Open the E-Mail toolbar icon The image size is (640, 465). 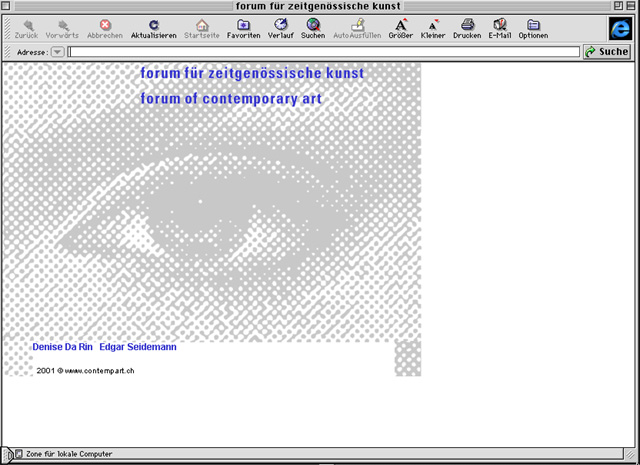pyautogui.click(x=499, y=24)
